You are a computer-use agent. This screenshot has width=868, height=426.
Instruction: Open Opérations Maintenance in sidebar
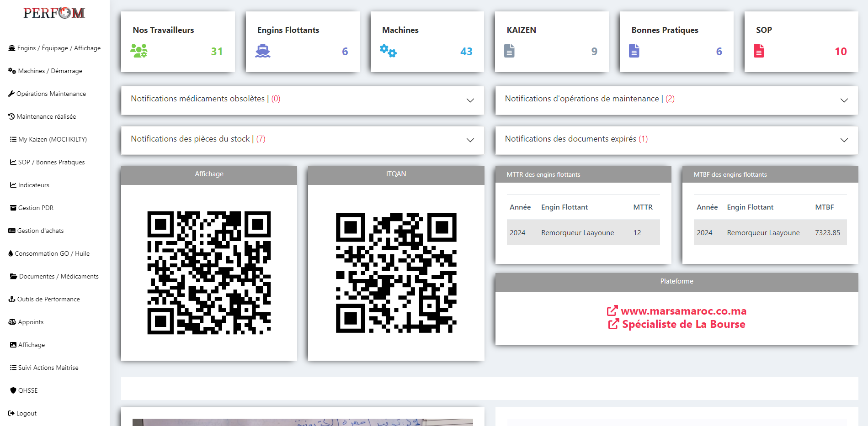[x=51, y=94]
